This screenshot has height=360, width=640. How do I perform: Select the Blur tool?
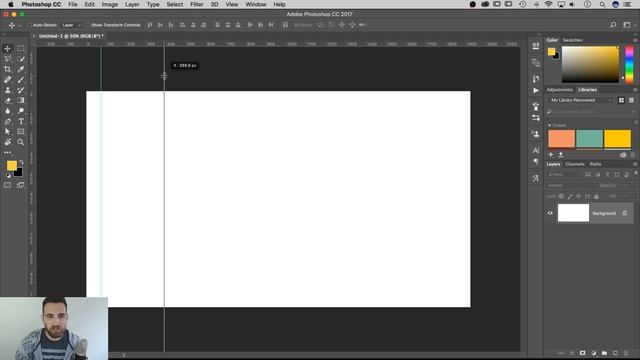click(7, 111)
